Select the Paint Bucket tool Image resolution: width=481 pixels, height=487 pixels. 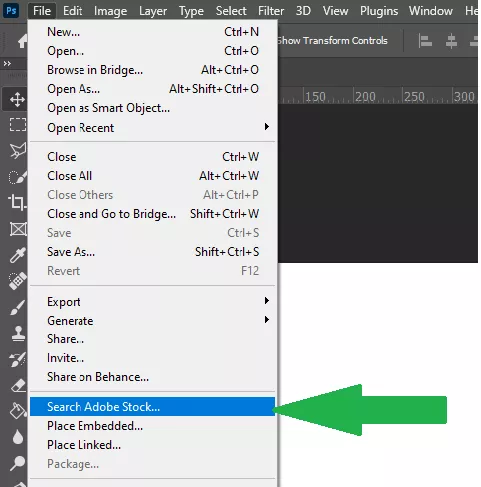click(x=18, y=410)
